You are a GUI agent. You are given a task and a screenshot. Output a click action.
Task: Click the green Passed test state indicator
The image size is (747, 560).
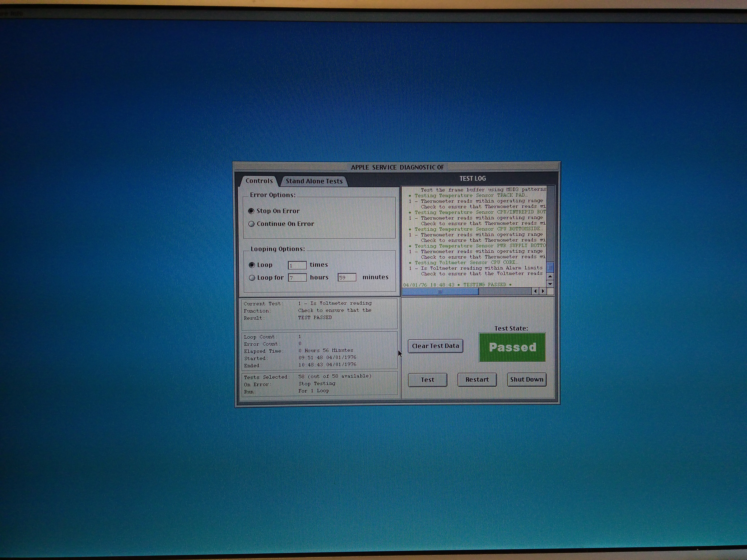(512, 347)
